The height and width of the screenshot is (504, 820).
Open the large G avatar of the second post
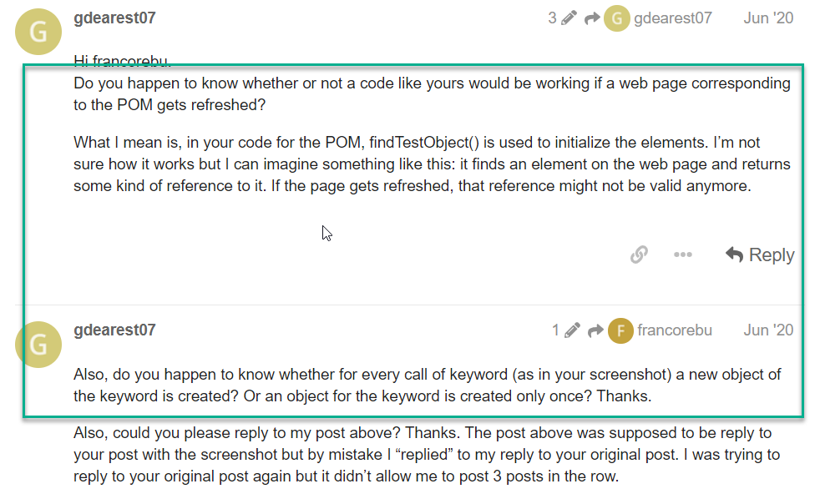point(38,345)
